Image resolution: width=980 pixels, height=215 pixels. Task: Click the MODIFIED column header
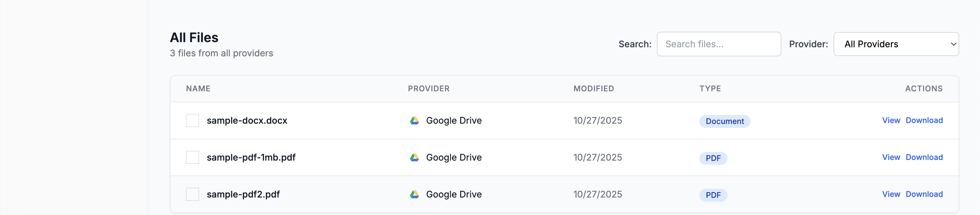click(593, 88)
